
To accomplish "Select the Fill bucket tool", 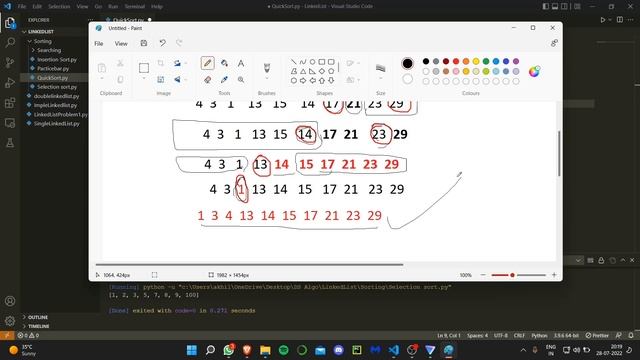I will click(224, 63).
